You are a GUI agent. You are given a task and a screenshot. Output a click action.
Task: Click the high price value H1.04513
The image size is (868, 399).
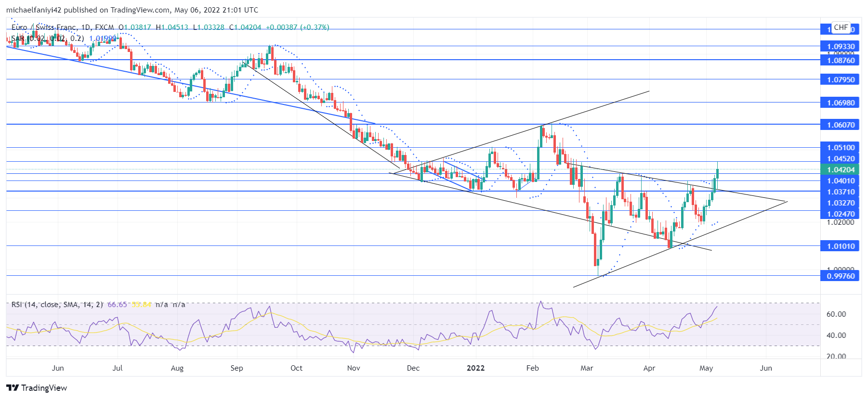(172, 27)
